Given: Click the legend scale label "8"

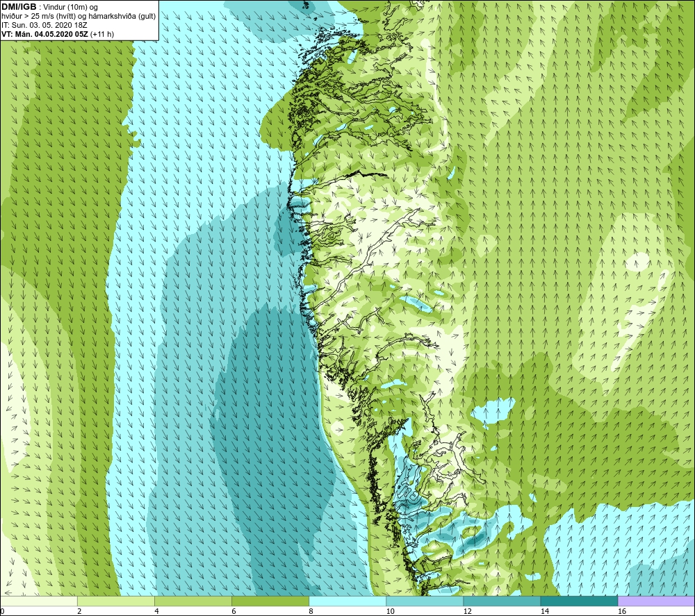Looking at the screenshot, I should 311,612.
